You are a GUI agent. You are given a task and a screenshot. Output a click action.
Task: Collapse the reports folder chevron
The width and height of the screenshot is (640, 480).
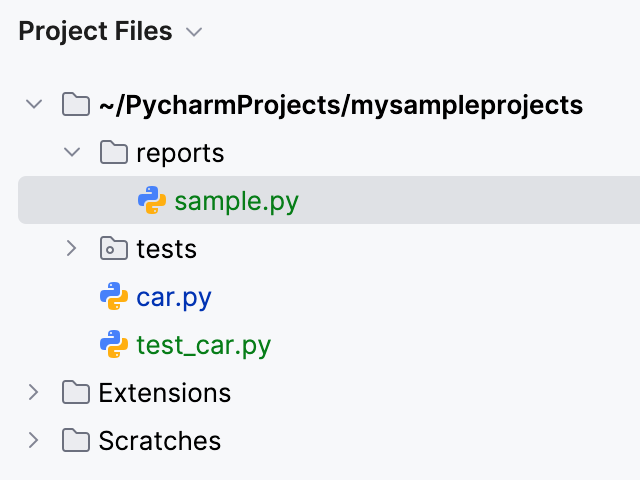(x=72, y=153)
